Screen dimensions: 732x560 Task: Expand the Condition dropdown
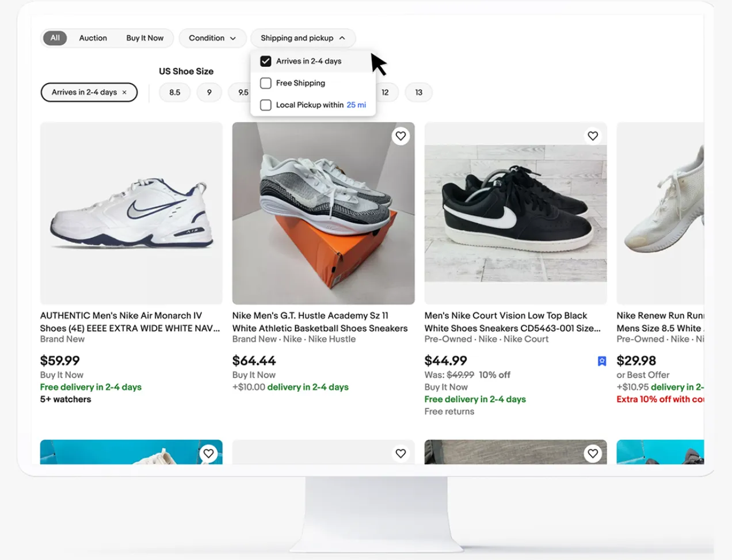212,38
